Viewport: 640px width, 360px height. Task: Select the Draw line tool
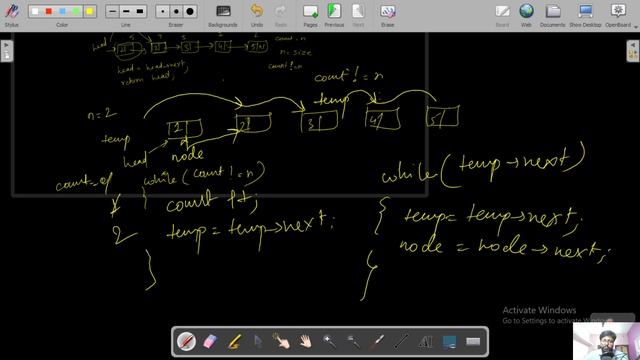point(401,341)
